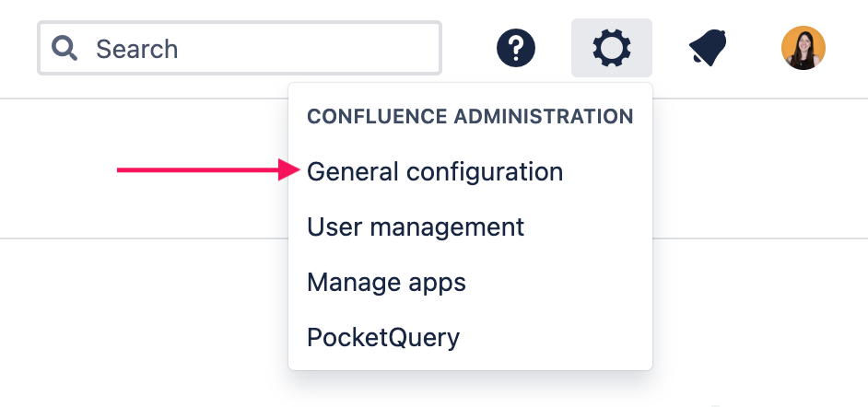The image size is (868, 407).
Task: Show notifications via the bell icon
Action: tap(708, 48)
